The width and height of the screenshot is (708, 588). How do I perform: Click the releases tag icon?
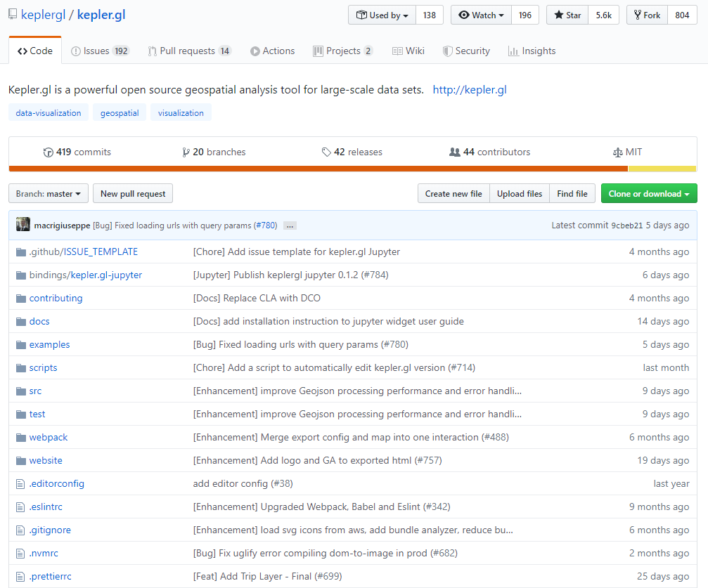pyautogui.click(x=326, y=152)
